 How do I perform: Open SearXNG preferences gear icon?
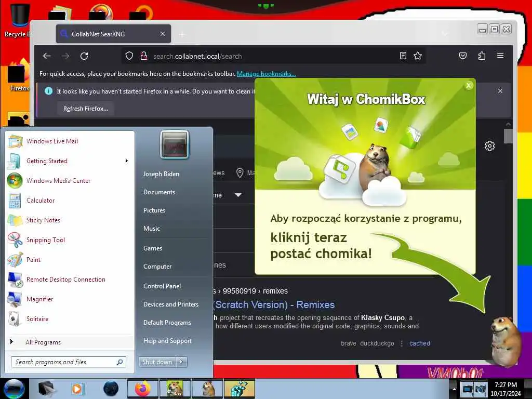click(489, 146)
